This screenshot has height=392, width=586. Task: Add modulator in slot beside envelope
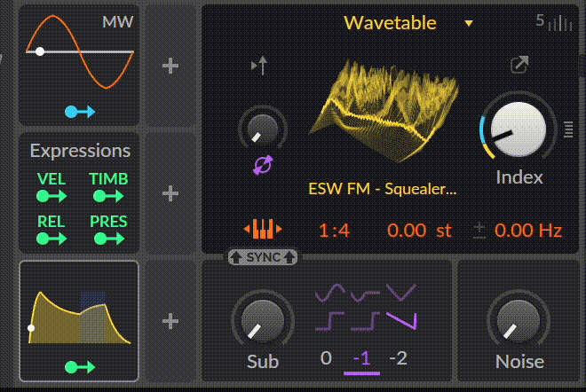click(x=170, y=321)
